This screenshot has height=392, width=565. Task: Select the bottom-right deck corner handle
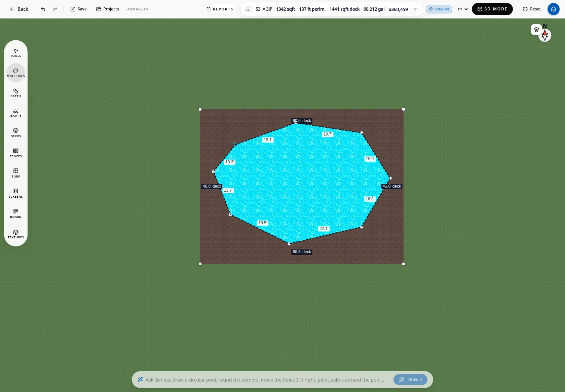[404, 264]
